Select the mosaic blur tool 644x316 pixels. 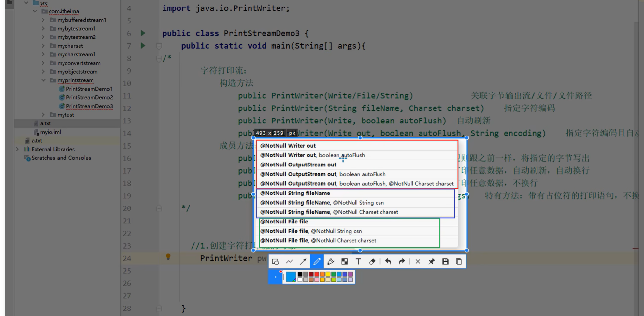pyautogui.click(x=344, y=261)
